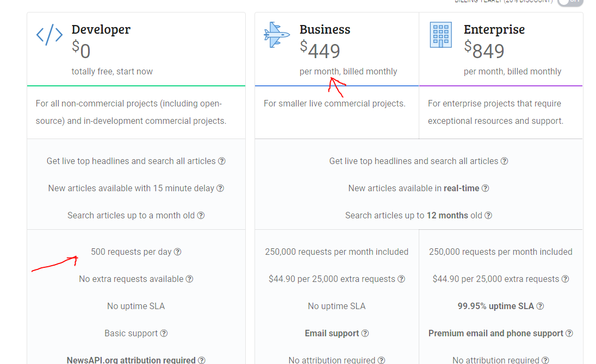This screenshot has width=596, height=364.
Task: Open help icon next to 15 minute delay
Action: click(x=220, y=189)
